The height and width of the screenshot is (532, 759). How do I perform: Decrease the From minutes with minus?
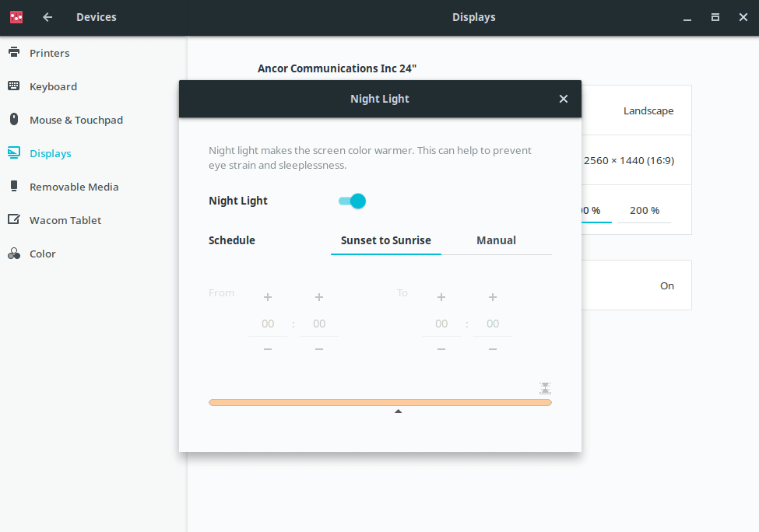pyautogui.click(x=319, y=350)
